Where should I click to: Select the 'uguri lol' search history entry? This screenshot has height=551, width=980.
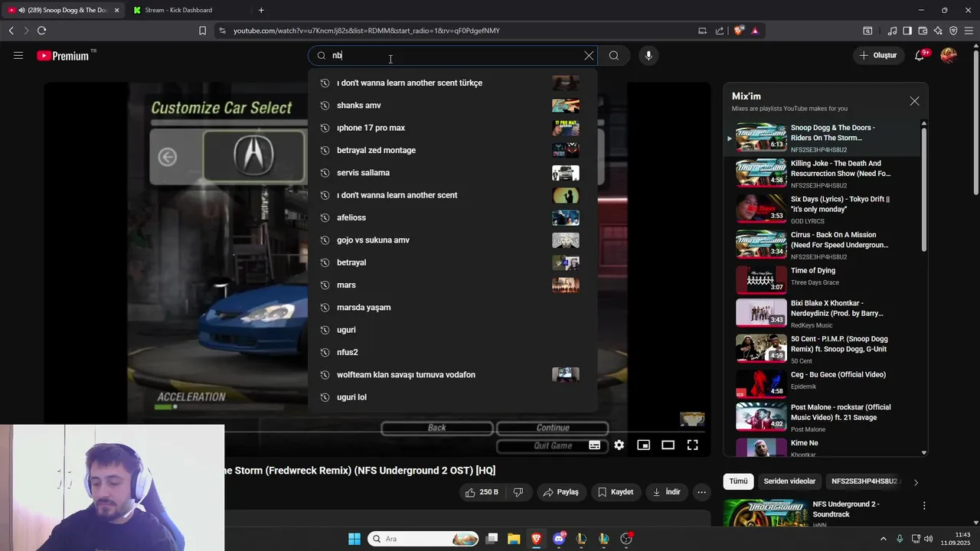[x=452, y=397]
